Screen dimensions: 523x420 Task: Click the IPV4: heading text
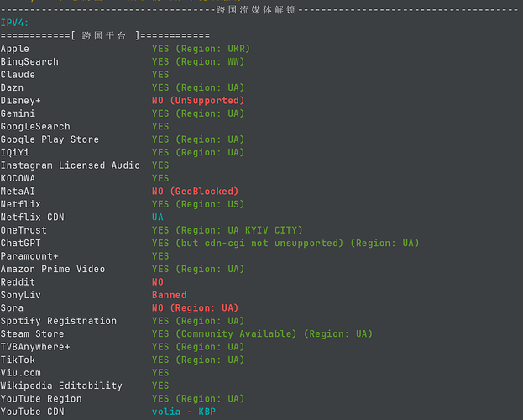point(14,23)
